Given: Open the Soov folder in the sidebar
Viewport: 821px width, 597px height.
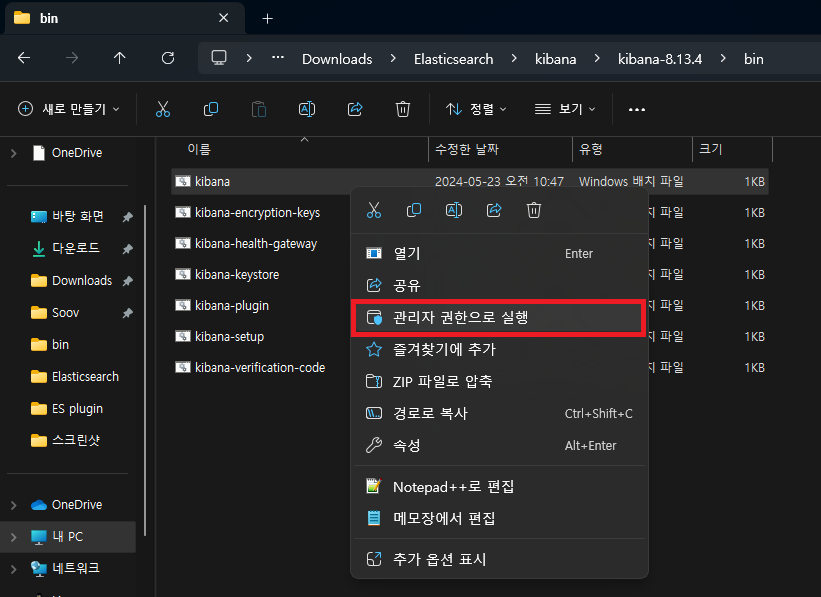Looking at the screenshot, I should click(65, 313).
